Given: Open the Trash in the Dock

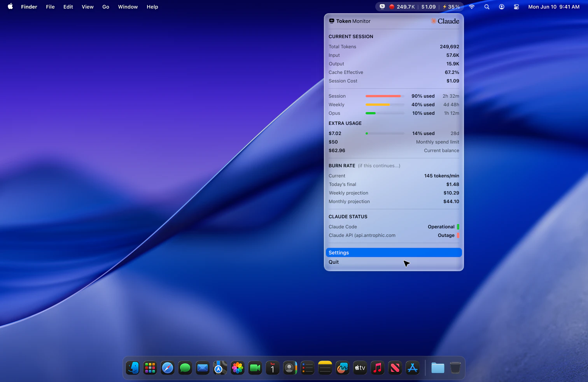Looking at the screenshot, I should [x=455, y=368].
